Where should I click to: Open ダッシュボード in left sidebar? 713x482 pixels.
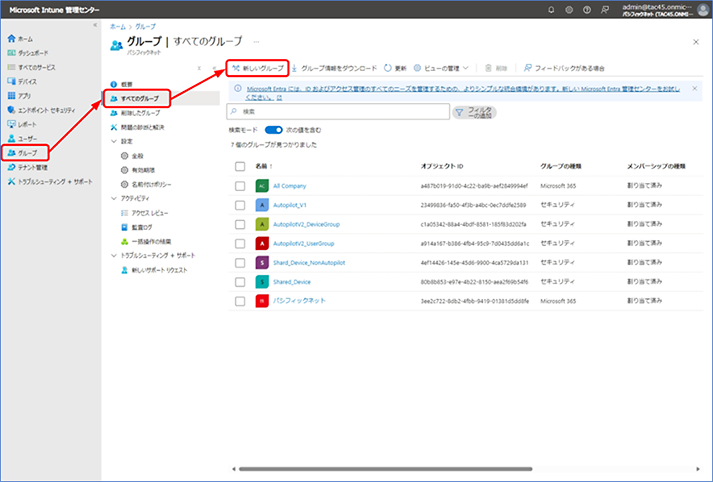pyautogui.click(x=28, y=53)
